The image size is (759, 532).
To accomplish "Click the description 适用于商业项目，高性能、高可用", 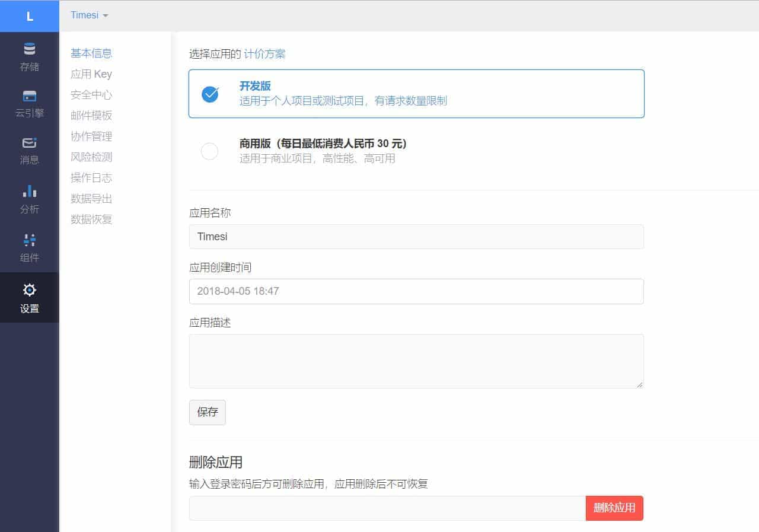I will [x=317, y=159].
